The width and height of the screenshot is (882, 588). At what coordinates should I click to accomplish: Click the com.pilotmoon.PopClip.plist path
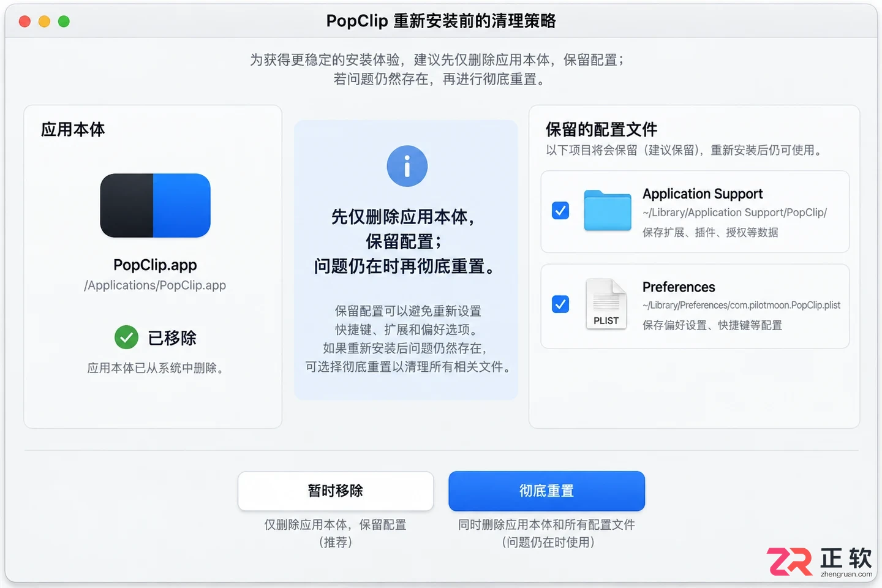coord(741,305)
